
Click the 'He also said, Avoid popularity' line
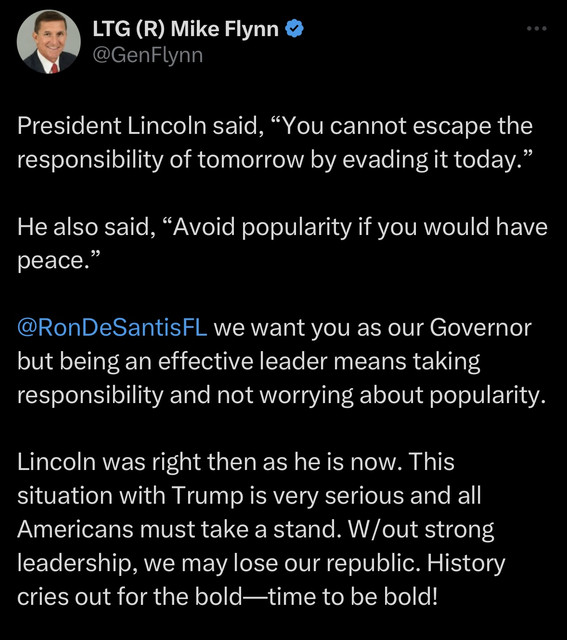(282, 227)
